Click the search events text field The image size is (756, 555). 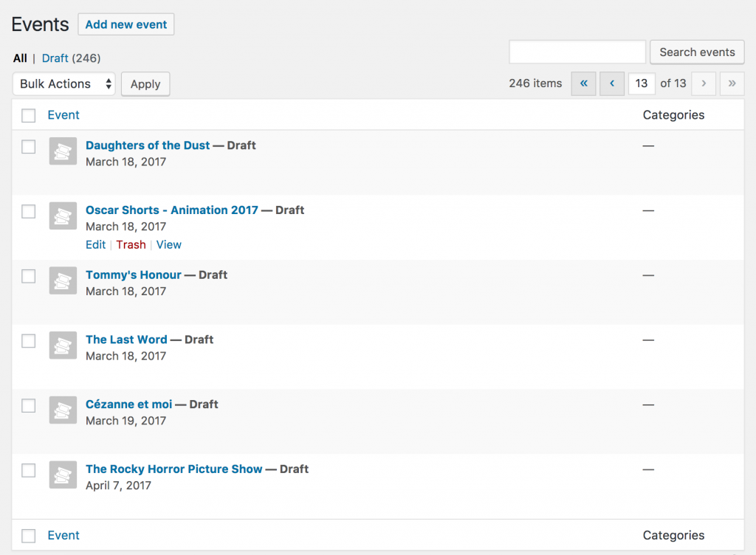[x=577, y=52]
